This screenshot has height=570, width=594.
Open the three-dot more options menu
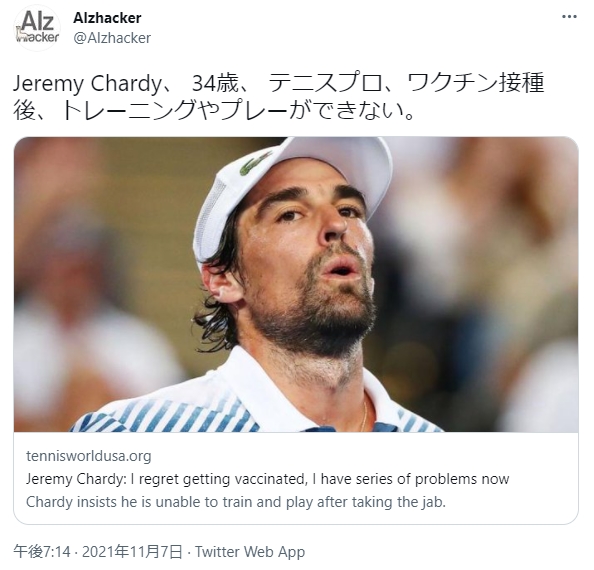pyautogui.click(x=569, y=17)
